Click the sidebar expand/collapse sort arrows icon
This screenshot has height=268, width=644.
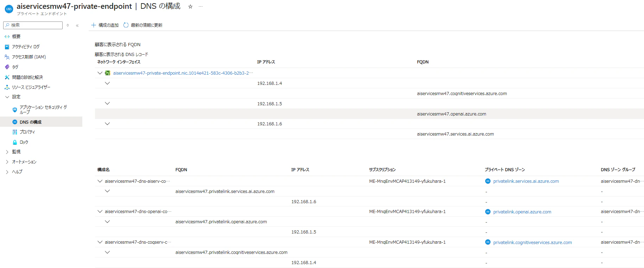pyautogui.click(x=68, y=25)
